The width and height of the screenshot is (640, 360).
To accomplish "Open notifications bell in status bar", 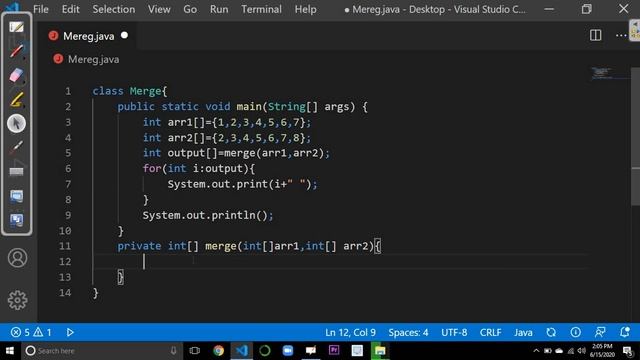I will pos(624,332).
